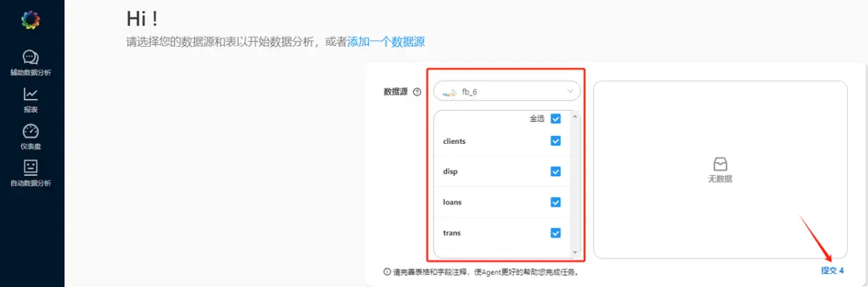Go to 仪表盘 menu label
This screenshot has height=287, width=868.
click(30, 147)
